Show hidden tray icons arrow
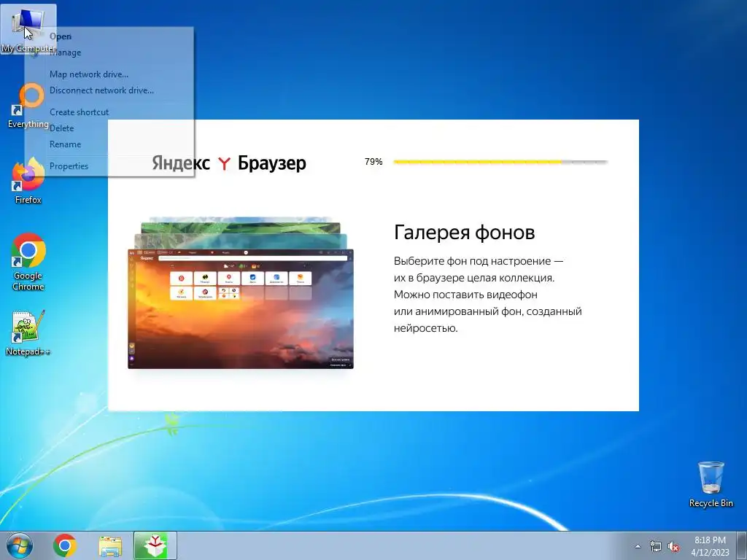This screenshot has height=560, width=747. [638, 546]
